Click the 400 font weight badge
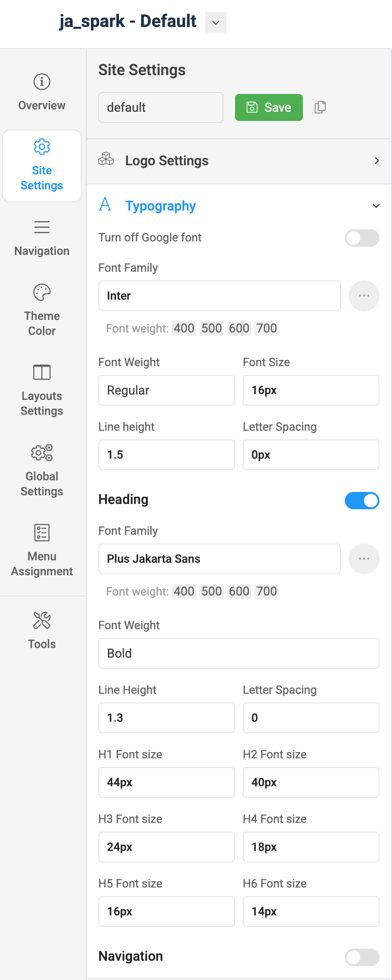The image size is (392, 980). click(x=184, y=328)
